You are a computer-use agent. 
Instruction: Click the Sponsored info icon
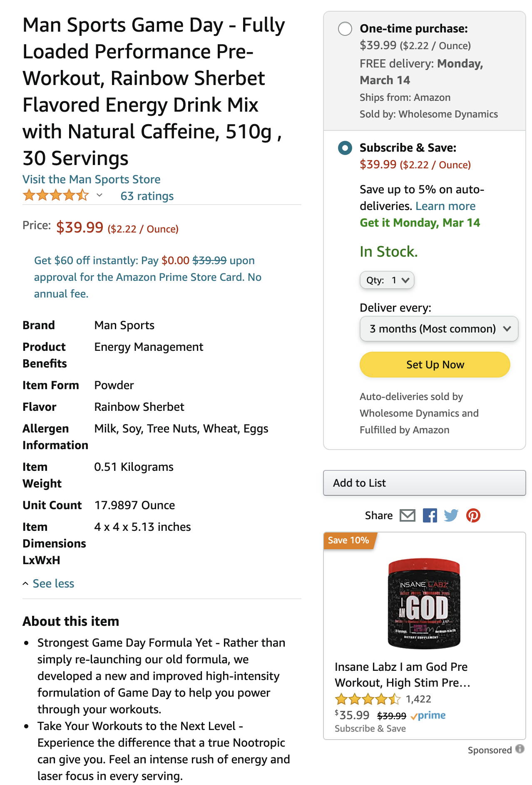click(520, 749)
